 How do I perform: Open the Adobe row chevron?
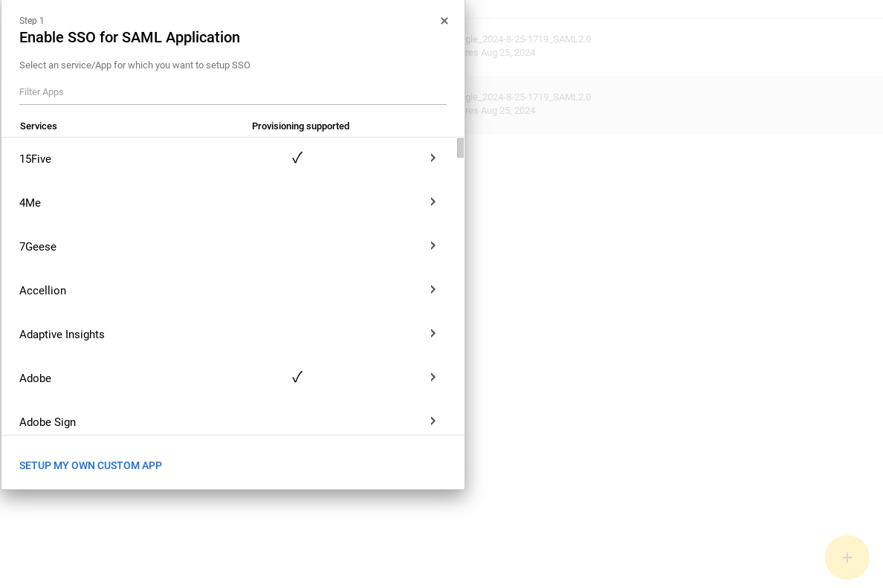(x=433, y=378)
